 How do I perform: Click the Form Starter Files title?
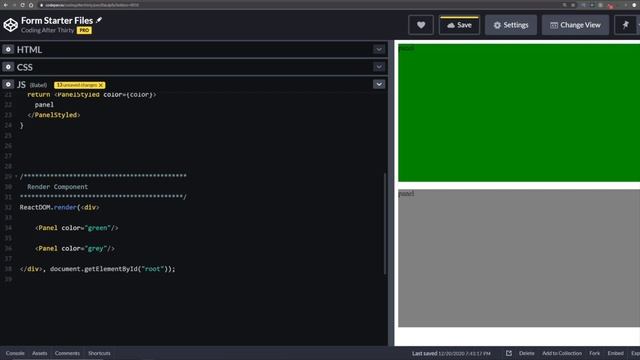pyautogui.click(x=57, y=20)
